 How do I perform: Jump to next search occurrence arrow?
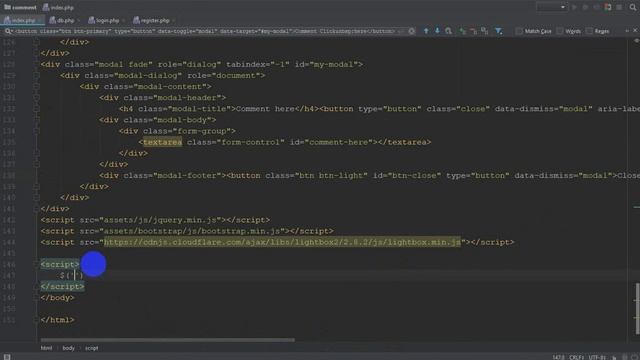(437, 31)
